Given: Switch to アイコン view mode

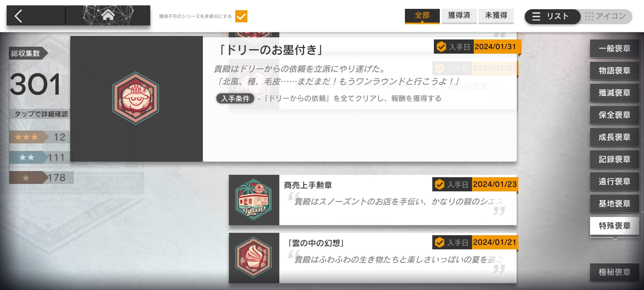Looking at the screenshot, I should (606, 16).
